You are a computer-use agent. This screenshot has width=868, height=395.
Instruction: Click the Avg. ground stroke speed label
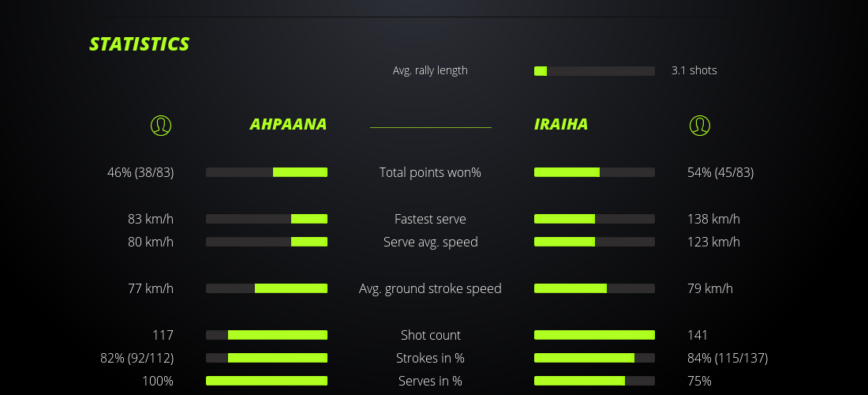pyautogui.click(x=430, y=288)
